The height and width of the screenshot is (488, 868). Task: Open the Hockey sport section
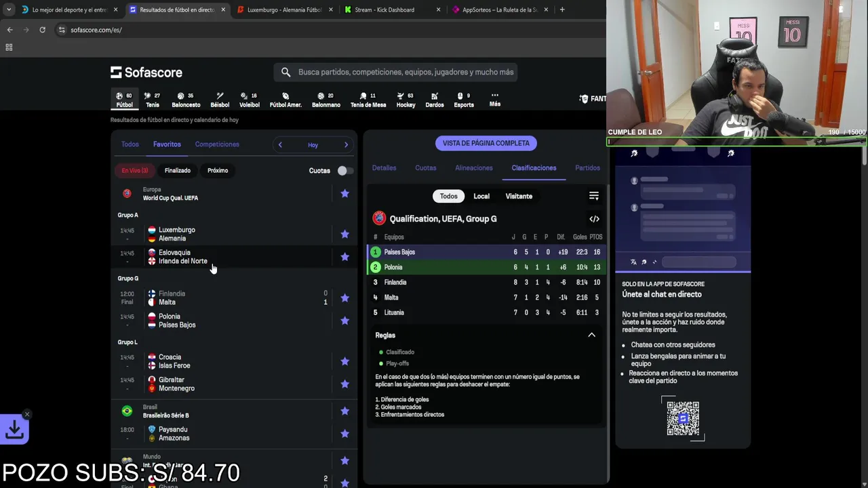406,100
